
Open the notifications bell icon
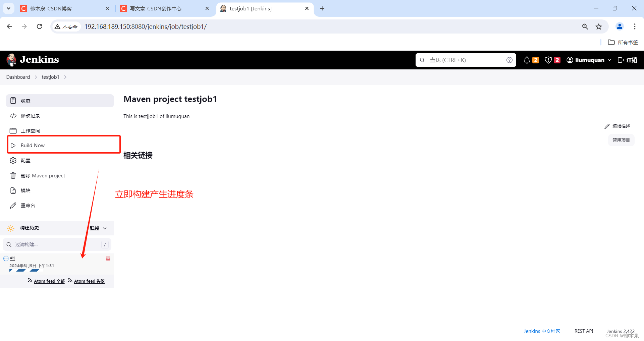click(x=527, y=60)
